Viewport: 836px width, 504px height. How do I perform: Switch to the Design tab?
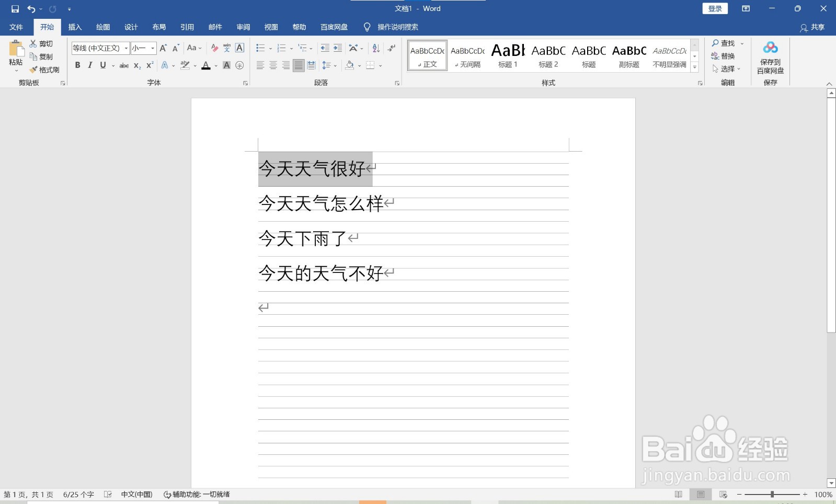[131, 27]
